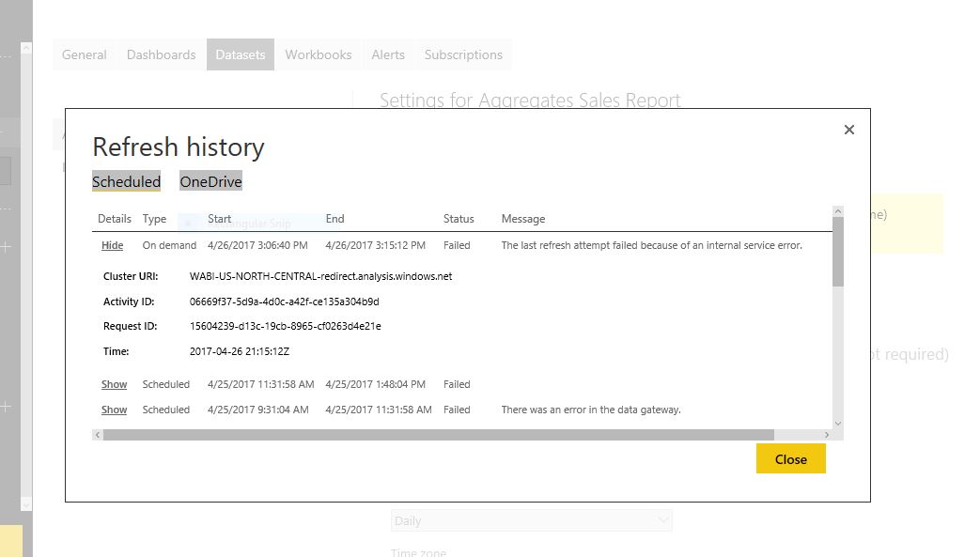Screen dimensions: 980x557
Task: Click the 4/25/2017 11:31:58 AM end time cell
Action: (x=379, y=410)
